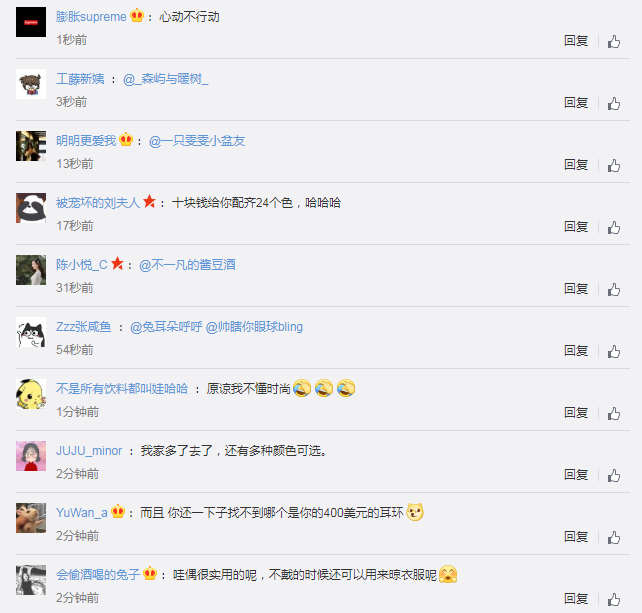Like JUJU_minor's comment
The width and height of the screenshot is (642, 613).
(614, 475)
